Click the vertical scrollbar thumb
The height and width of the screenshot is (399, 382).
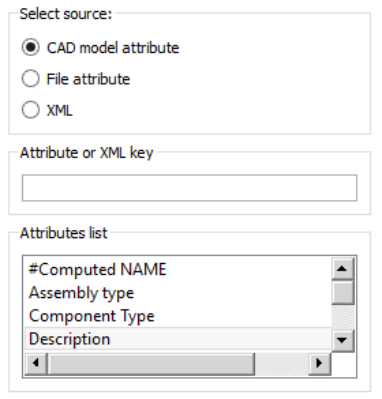pos(343,292)
